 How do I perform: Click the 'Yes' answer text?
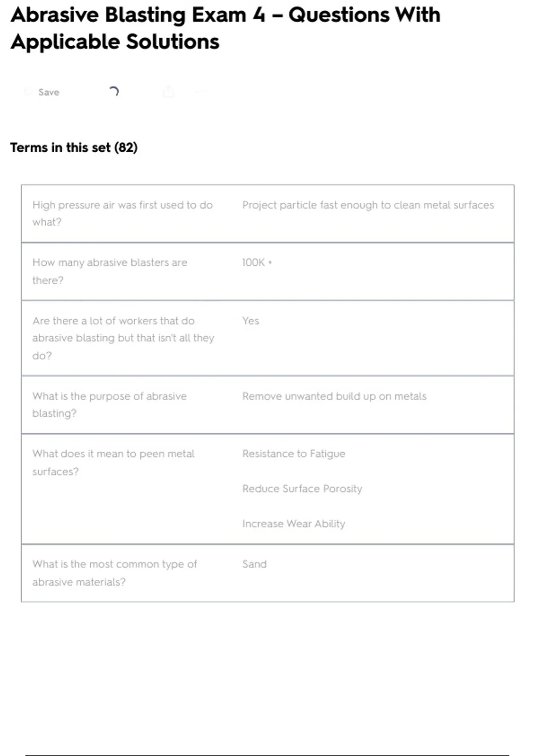[x=251, y=321]
